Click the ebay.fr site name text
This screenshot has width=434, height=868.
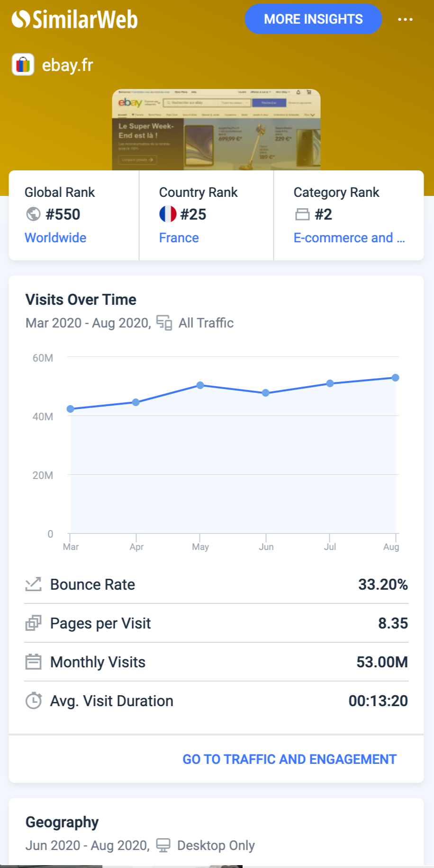[68, 65]
